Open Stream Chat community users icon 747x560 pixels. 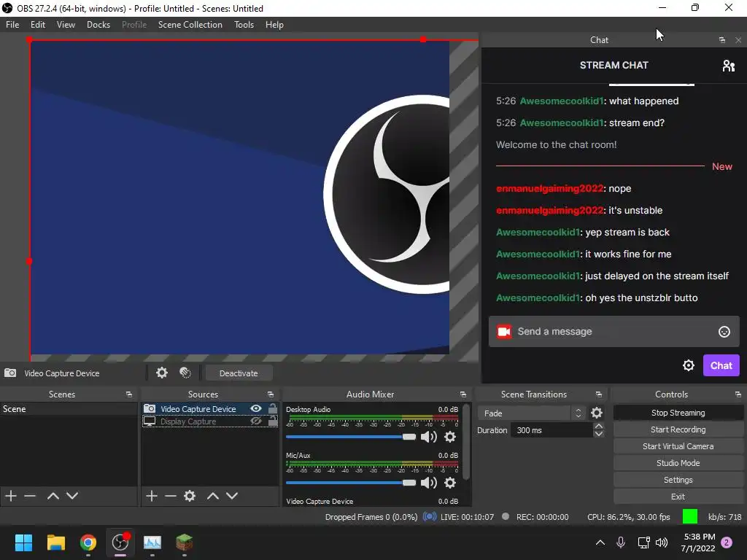coord(729,65)
